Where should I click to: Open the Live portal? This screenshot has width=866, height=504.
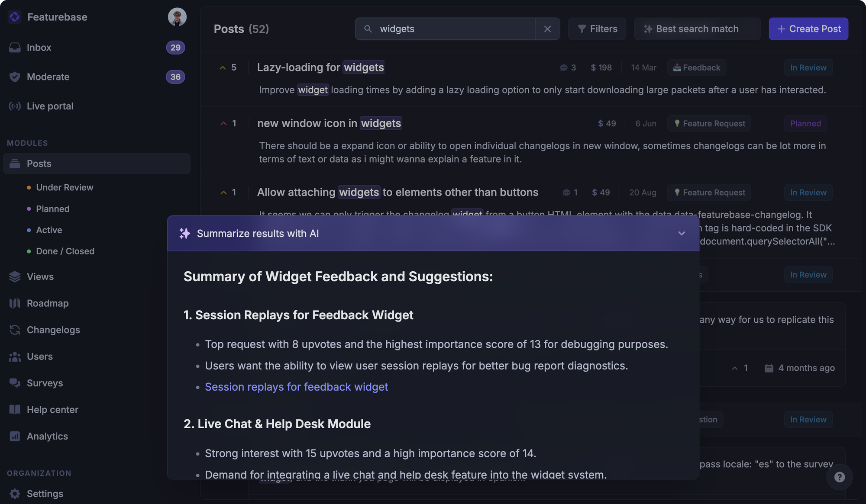tap(50, 106)
